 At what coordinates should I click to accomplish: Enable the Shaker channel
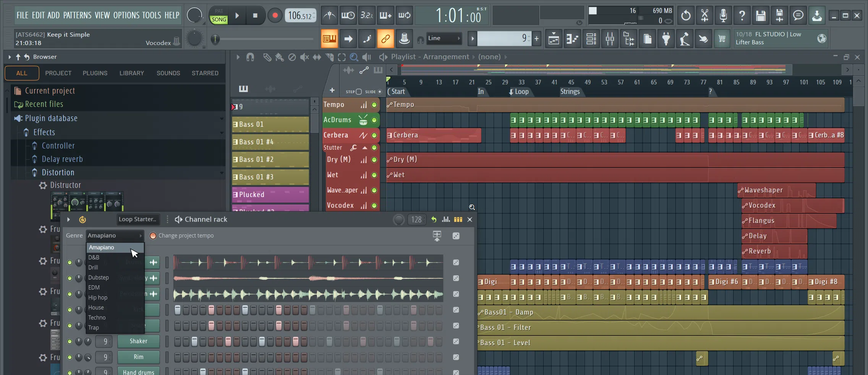tap(70, 342)
